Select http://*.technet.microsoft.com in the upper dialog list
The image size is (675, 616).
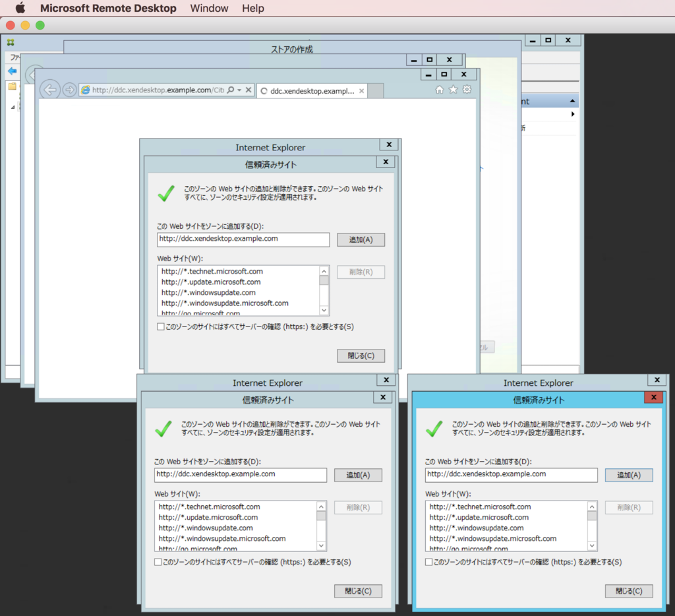(212, 271)
